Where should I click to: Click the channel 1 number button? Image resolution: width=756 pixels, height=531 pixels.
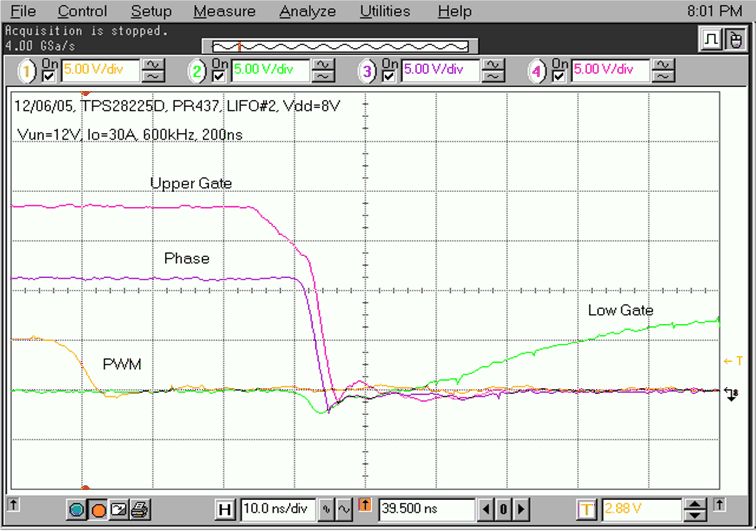(27, 71)
